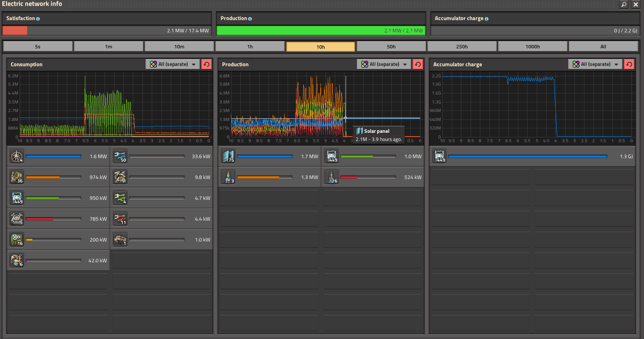Select the accumulator icon in the Consumption list
Image resolution: width=644 pixels, height=339 pixels.
coord(17,198)
